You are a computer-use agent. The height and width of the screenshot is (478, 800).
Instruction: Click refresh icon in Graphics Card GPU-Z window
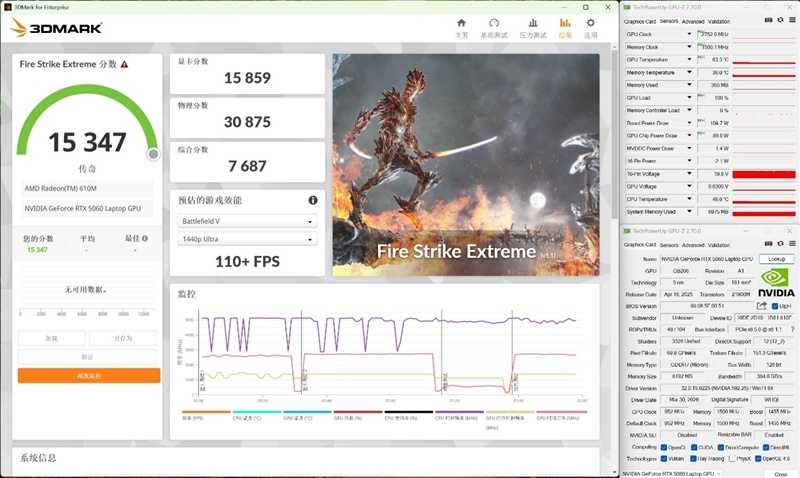(x=780, y=244)
